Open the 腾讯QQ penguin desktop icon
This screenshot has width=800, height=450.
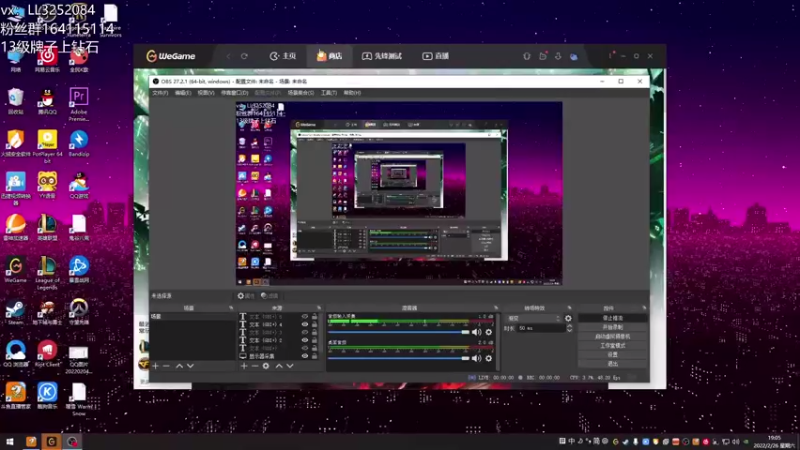coord(47,101)
